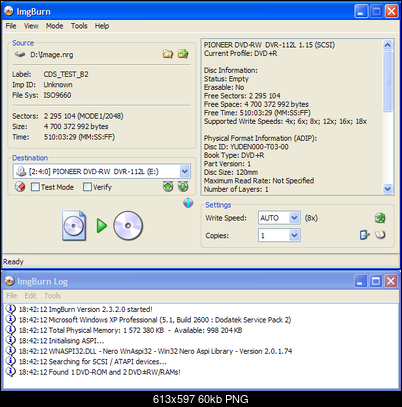Click the open book icon in Settings

pos(380,235)
